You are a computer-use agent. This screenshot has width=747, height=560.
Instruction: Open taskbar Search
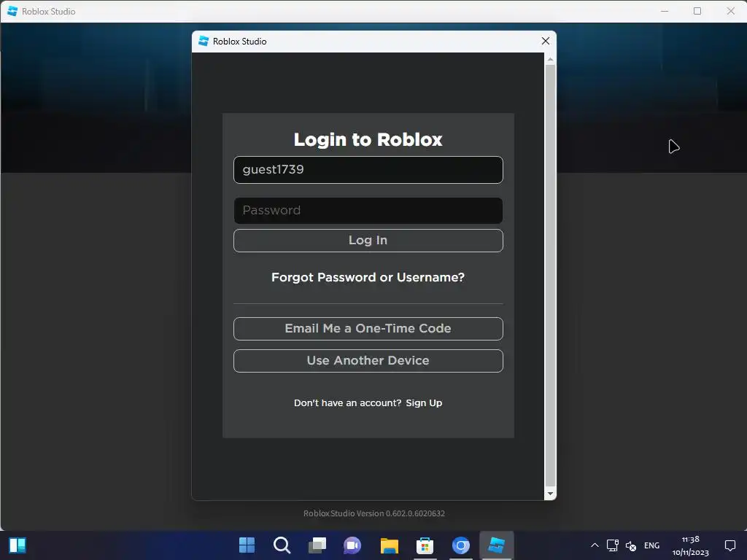[282, 545]
